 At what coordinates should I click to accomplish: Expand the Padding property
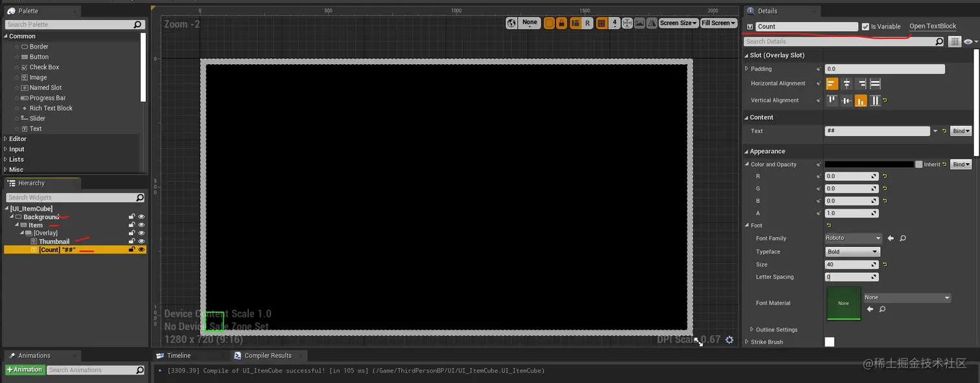click(x=747, y=69)
